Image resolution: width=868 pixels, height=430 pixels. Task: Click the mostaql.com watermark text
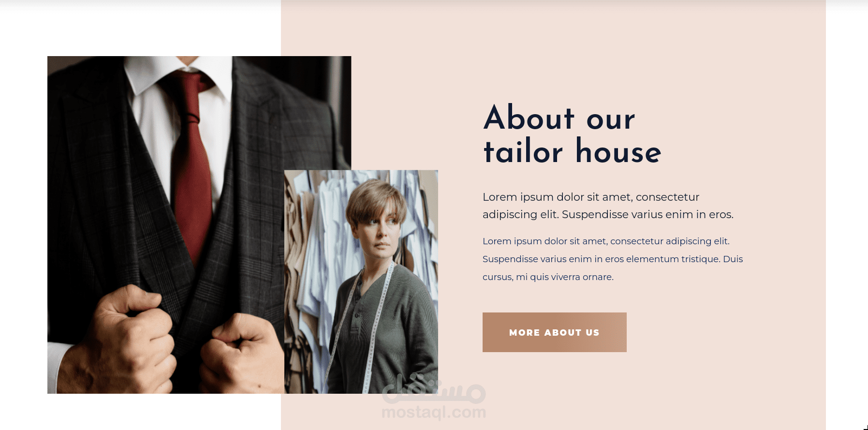tap(434, 413)
